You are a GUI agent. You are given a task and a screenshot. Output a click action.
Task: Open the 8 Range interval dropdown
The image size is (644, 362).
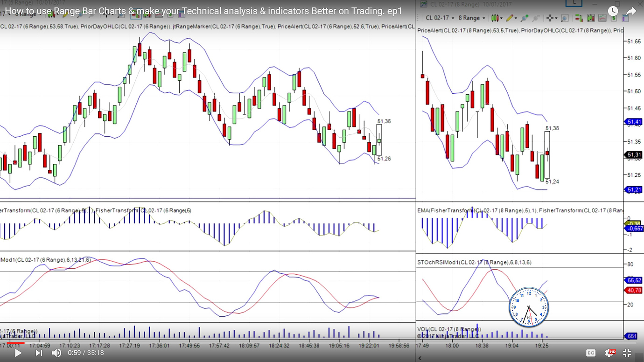point(472,18)
